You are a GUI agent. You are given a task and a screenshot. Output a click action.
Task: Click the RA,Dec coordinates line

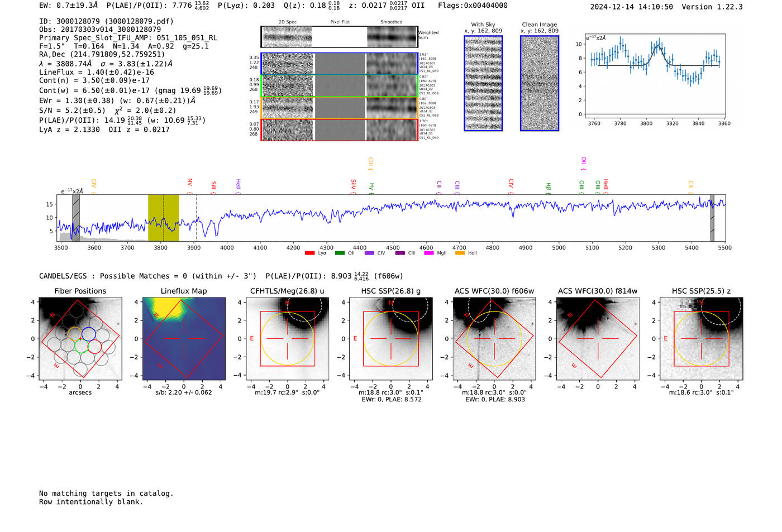(102, 55)
